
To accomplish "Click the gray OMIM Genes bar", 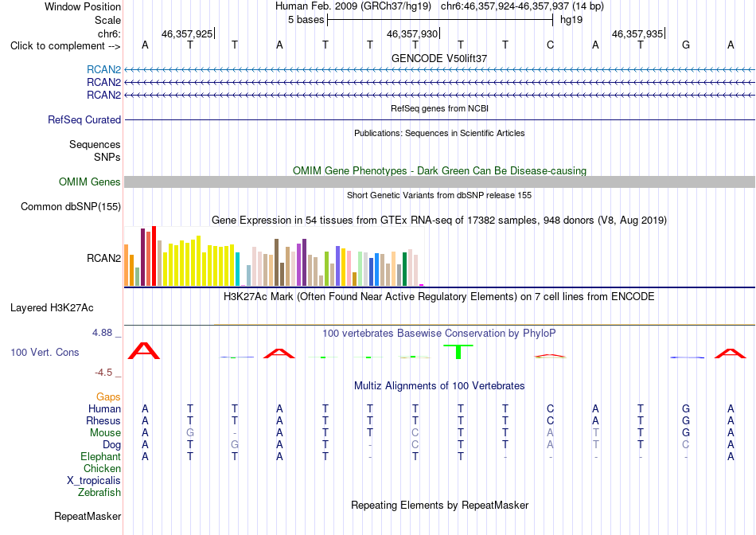I will tap(440, 182).
